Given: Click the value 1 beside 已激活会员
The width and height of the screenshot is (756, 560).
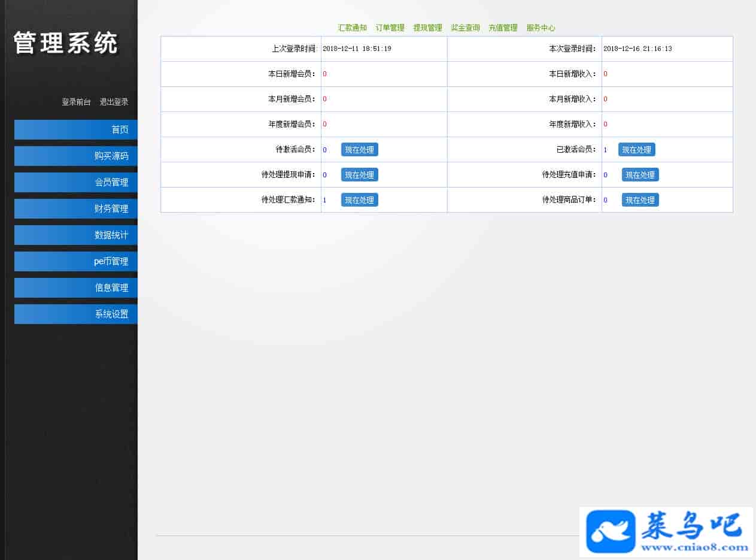Looking at the screenshot, I should click(x=605, y=150).
